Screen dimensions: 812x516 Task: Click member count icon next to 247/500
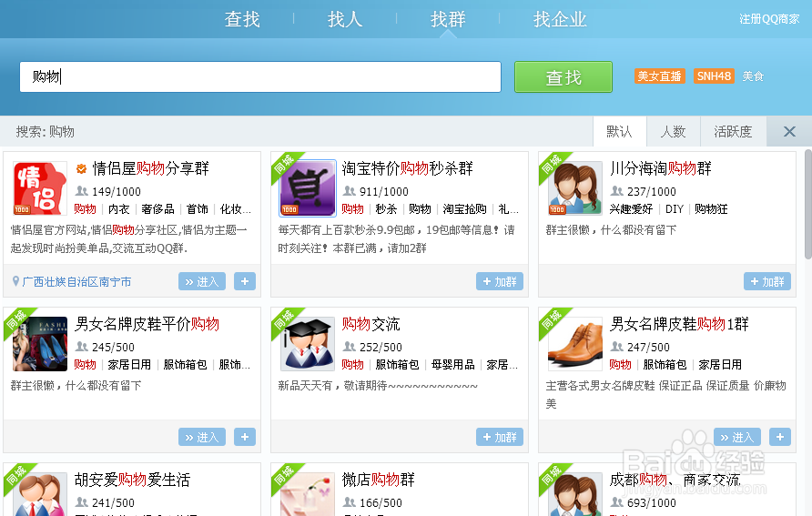click(617, 346)
